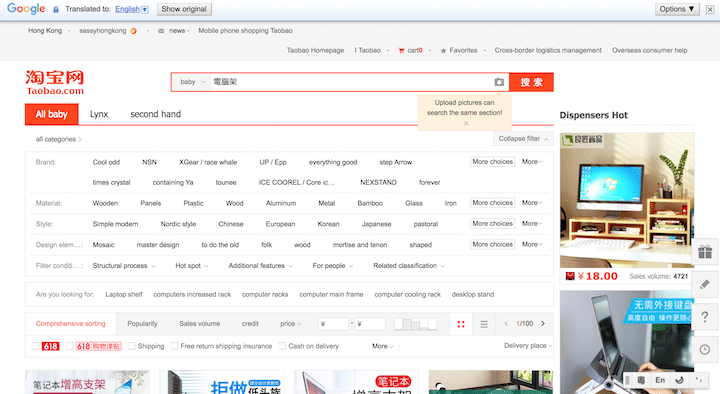Select the Nordic style filter
The width and height of the screenshot is (720, 394).
pos(178,224)
